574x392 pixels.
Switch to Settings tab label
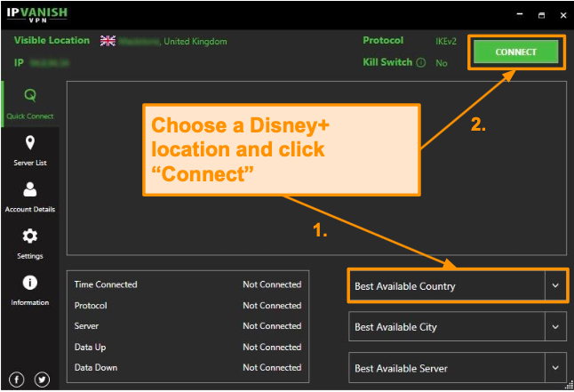(x=30, y=256)
